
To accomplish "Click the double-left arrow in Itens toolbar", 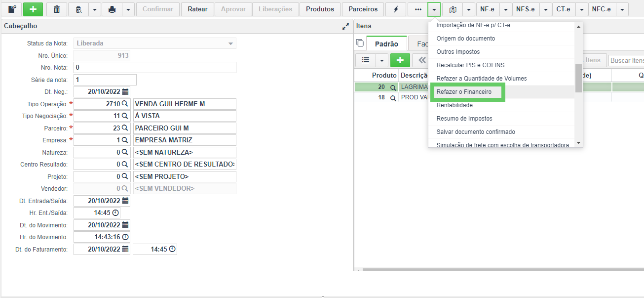I will point(422,60).
